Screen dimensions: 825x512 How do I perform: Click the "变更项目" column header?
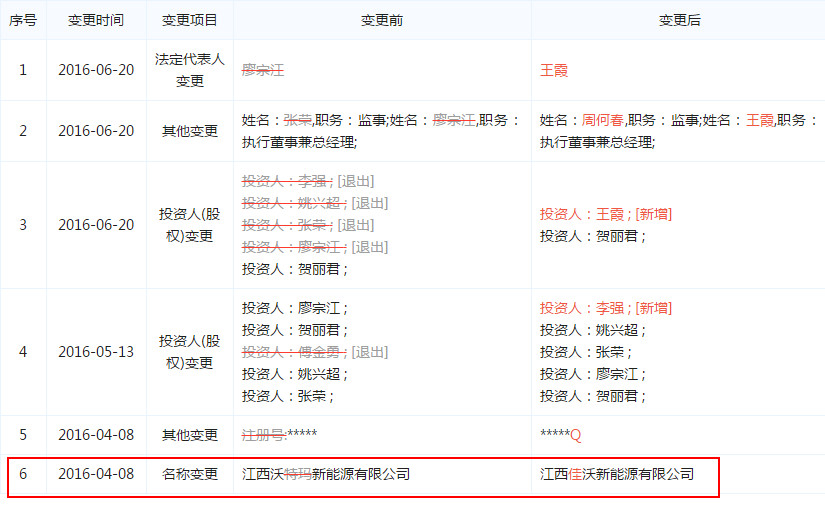tap(189, 20)
